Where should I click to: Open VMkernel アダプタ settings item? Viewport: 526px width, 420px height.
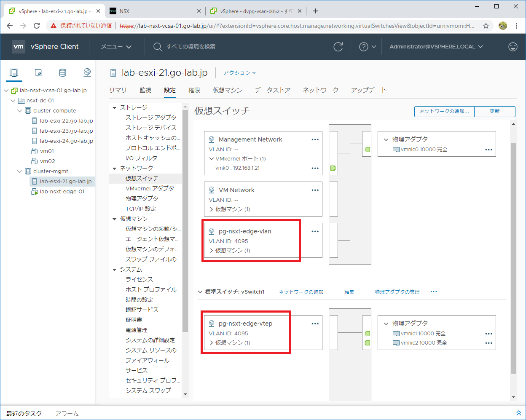coord(150,188)
